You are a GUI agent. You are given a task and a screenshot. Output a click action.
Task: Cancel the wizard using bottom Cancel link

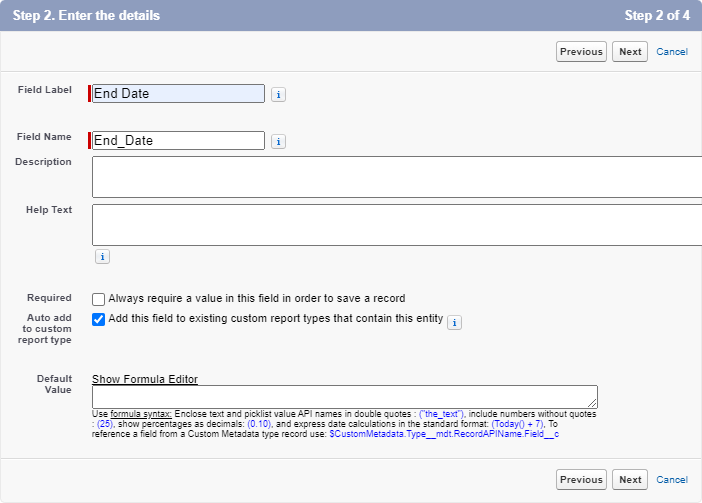(x=672, y=480)
